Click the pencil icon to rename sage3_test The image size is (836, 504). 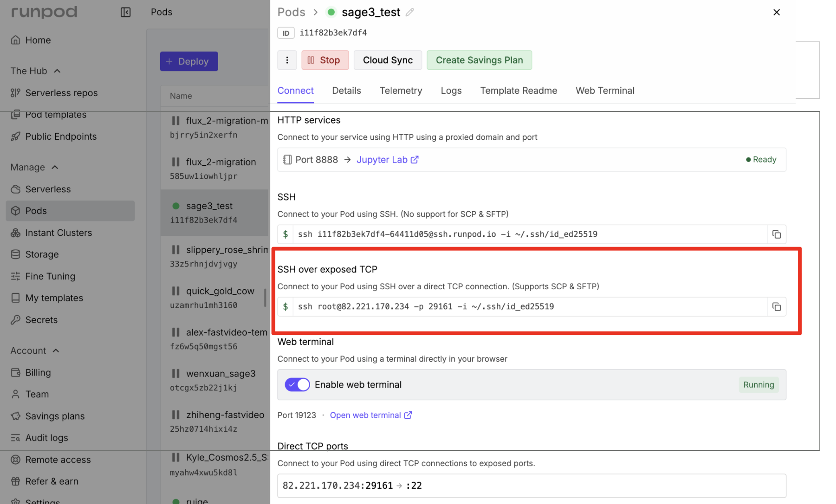tap(410, 12)
